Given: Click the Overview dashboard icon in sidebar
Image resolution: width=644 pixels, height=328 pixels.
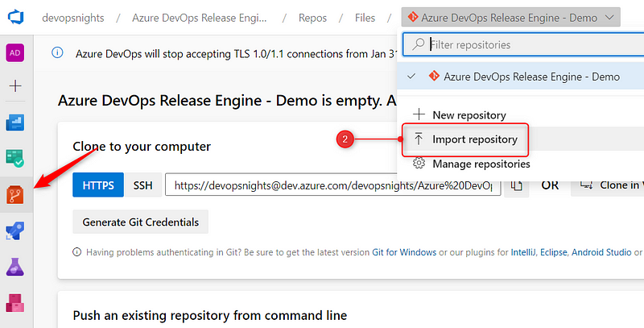Looking at the screenshot, I should coord(16,122).
